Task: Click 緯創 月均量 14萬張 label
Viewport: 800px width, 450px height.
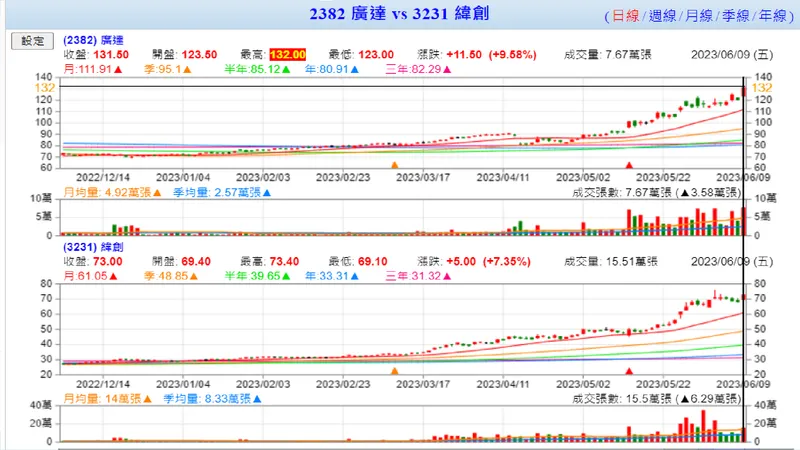Action: [x=108, y=398]
